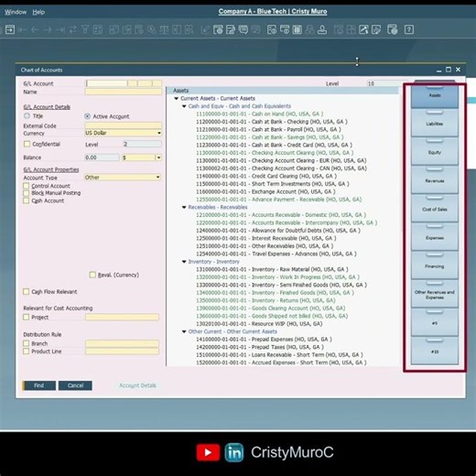Open the Revenues drawer
This screenshot has height=476, width=476.
pyautogui.click(x=435, y=180)
